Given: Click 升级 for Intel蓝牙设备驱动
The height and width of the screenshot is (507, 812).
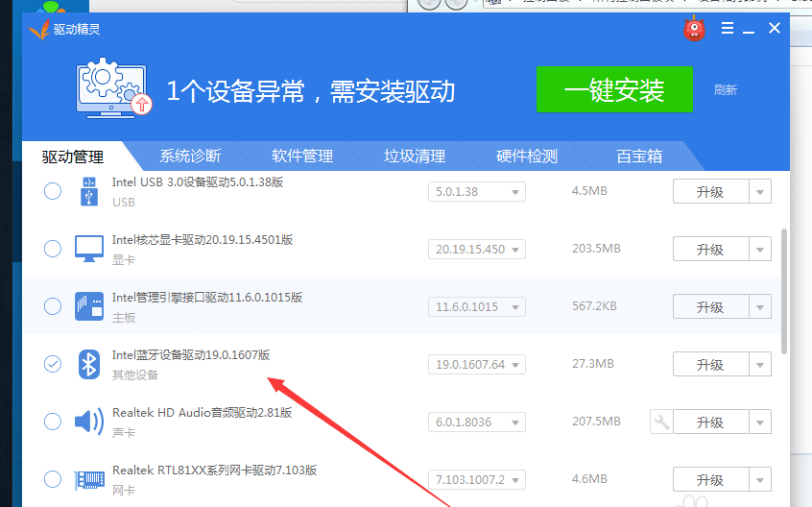Looking at the screenshot, I should [x=711, y=365].
